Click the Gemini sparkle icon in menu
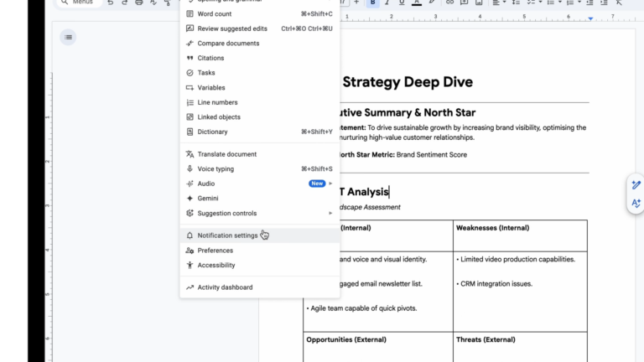This screenshot has width=644, height=362. click(x=190, y=199)
